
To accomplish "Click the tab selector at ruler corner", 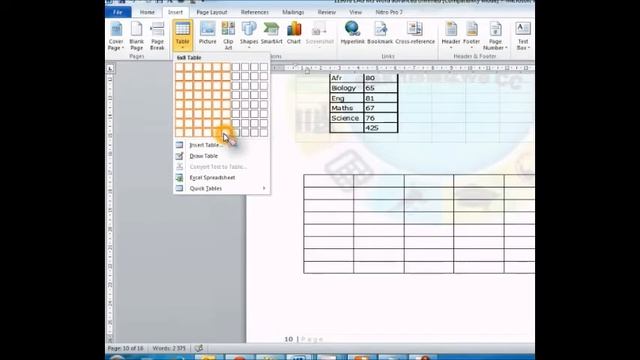I will [x=110, y=68].
